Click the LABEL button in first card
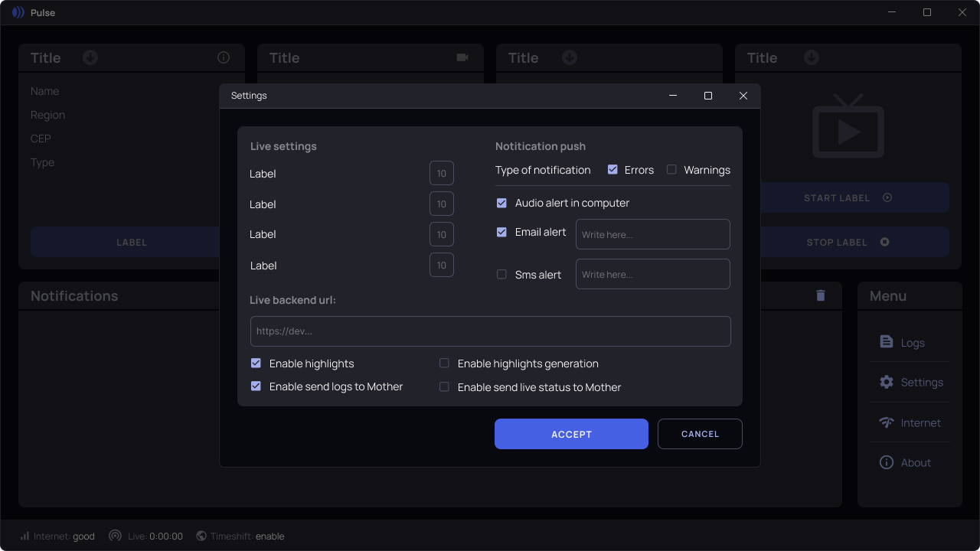 (x=132, y=242)
